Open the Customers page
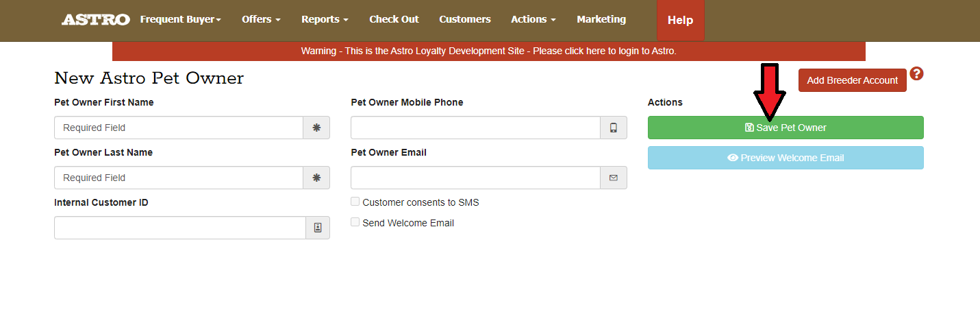Image resolution: width=980 pixels, height=310 pixels. [465, 20]
